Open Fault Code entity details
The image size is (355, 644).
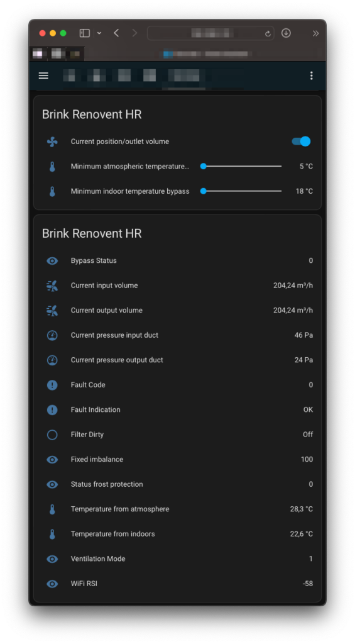[177, 385]
